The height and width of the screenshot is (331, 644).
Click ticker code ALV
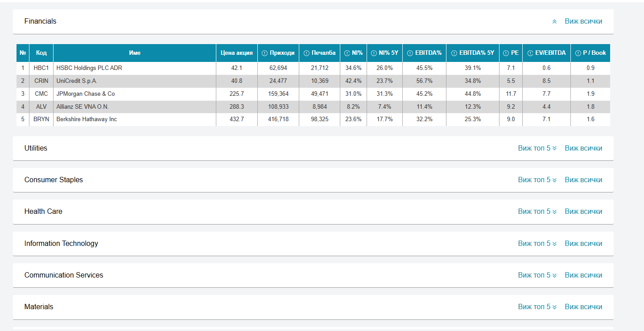(41, 107)
